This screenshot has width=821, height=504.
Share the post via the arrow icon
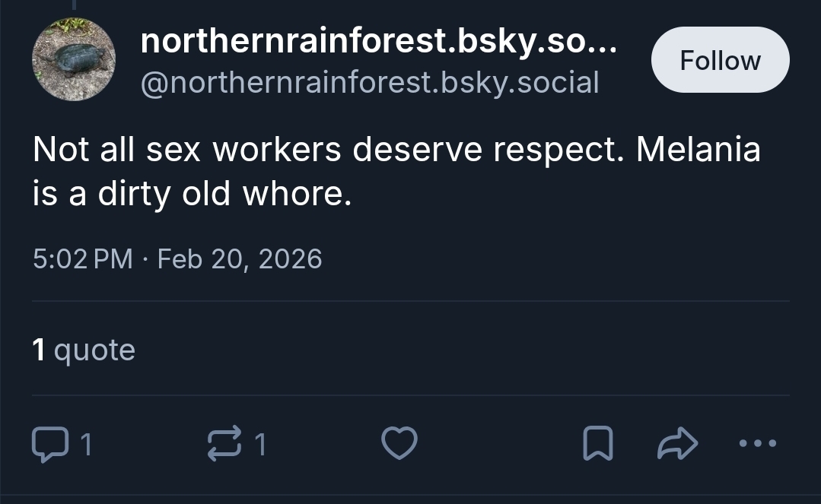pyautogui.click(x=676, y=444)
